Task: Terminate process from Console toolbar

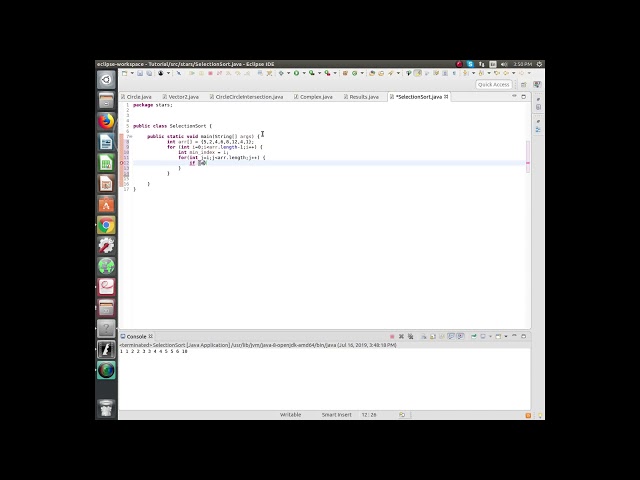Action: tap(392, 336)
